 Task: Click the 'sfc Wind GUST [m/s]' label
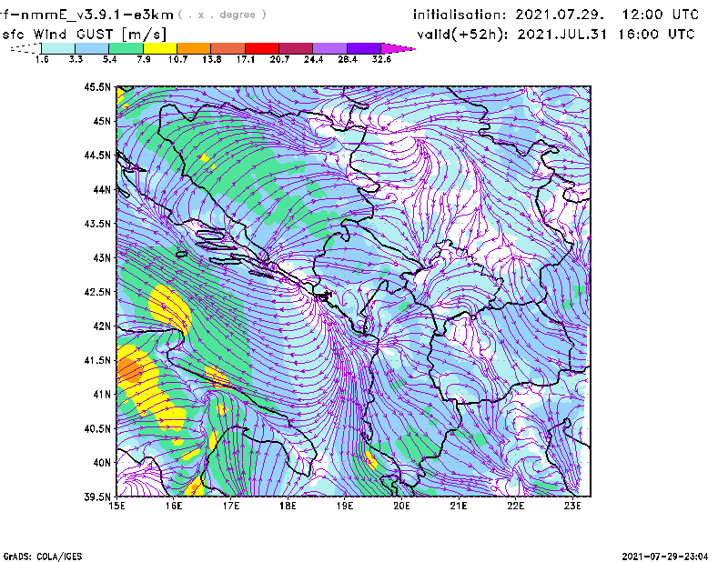(x=64, y=34)
